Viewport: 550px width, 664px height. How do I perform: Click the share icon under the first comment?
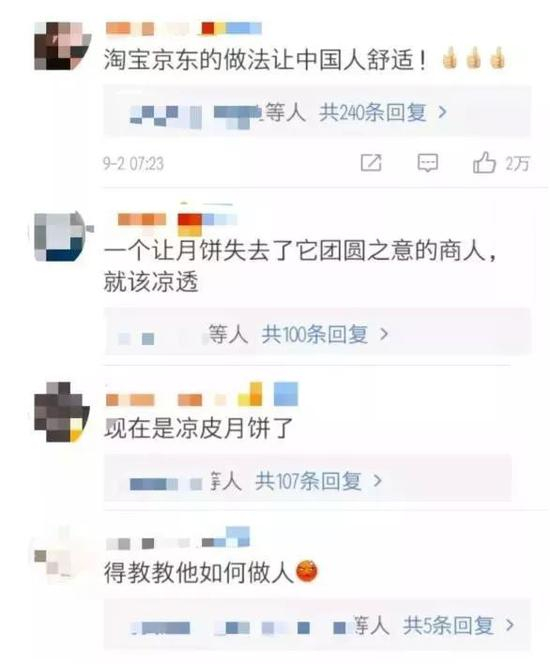click(371, 163)
